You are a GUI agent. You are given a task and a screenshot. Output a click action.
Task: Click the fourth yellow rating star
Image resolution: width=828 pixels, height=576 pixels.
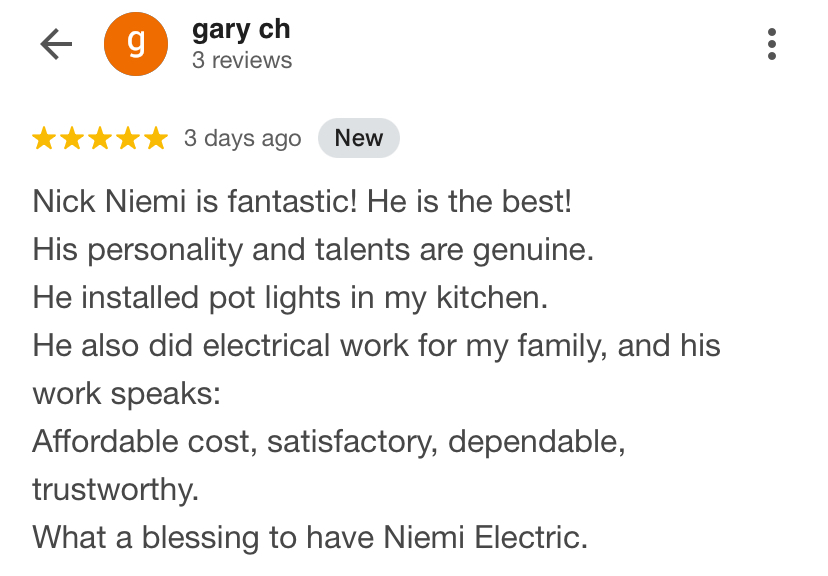[x=128, y=139]
